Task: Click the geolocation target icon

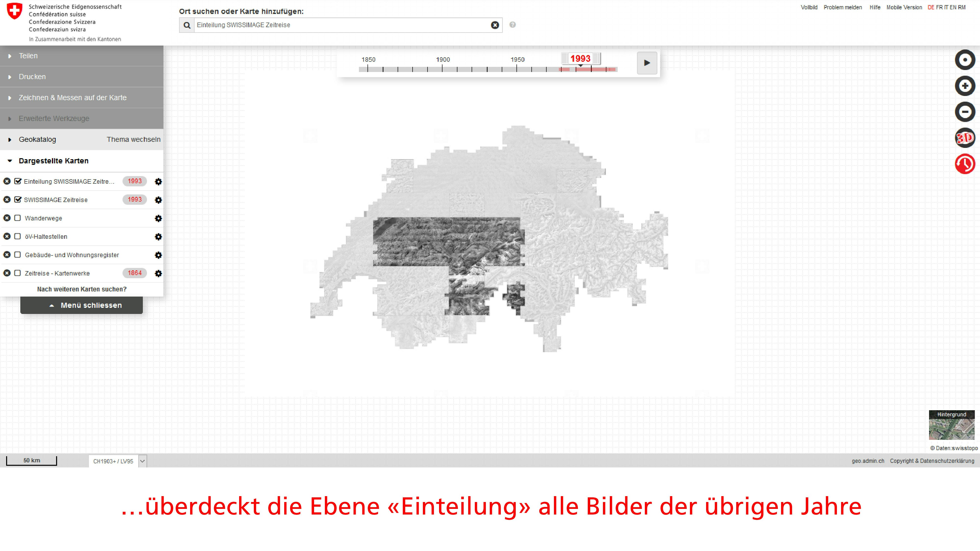Action: coord(965,60)
